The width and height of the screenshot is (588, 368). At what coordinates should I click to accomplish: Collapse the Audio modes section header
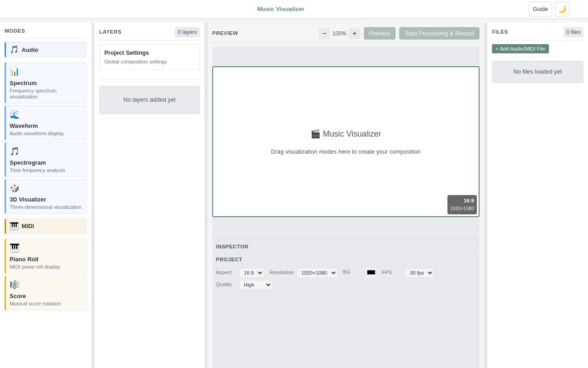coord(45,50)
